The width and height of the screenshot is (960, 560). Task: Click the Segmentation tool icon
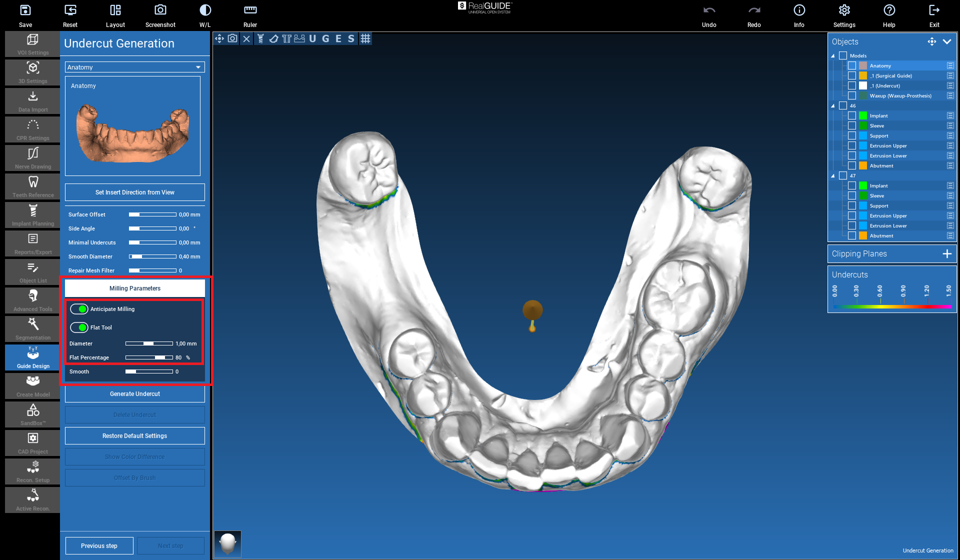(33, 328)
